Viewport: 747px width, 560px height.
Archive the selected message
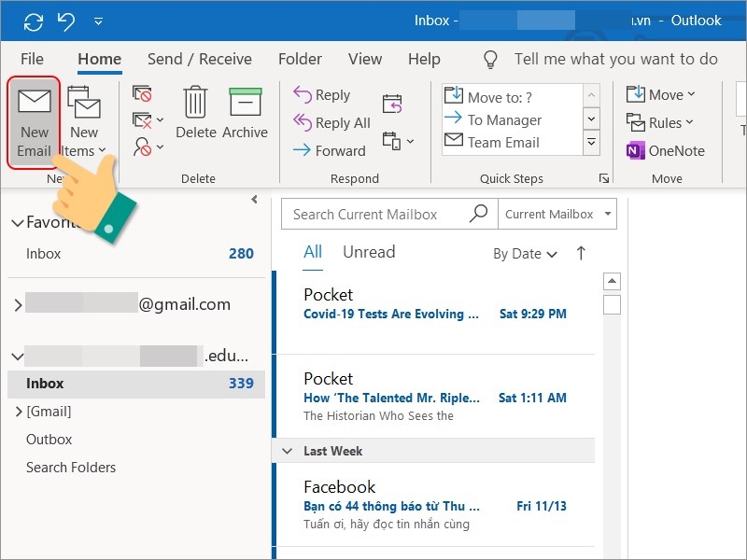coord(245,113)
